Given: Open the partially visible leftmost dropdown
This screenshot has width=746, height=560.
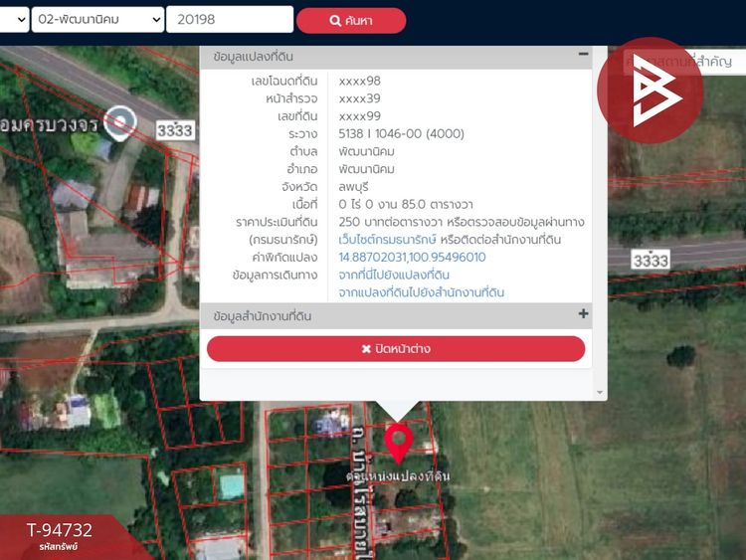Looking at the screenshot, I should point(13,20).
